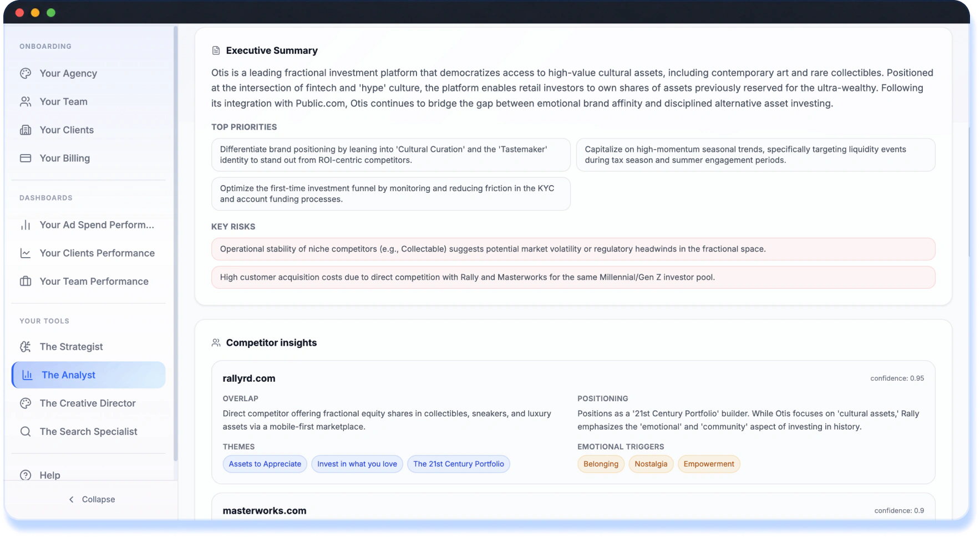
Task: Click the Clients Performance line chart icon
Action: pos(26,253)
